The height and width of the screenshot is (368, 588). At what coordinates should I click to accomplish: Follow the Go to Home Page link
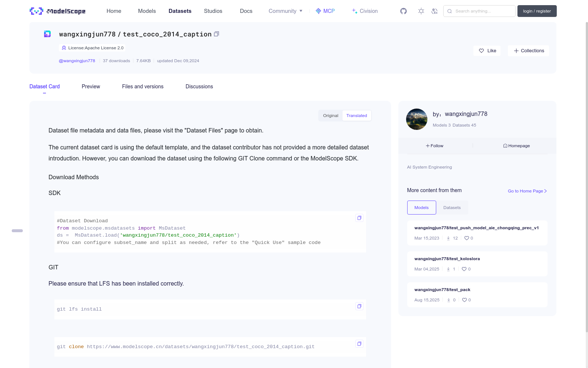point(527,191)
